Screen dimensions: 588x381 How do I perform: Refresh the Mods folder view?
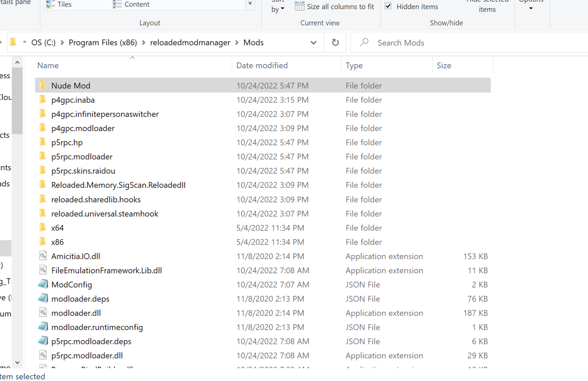coord(335,43)
